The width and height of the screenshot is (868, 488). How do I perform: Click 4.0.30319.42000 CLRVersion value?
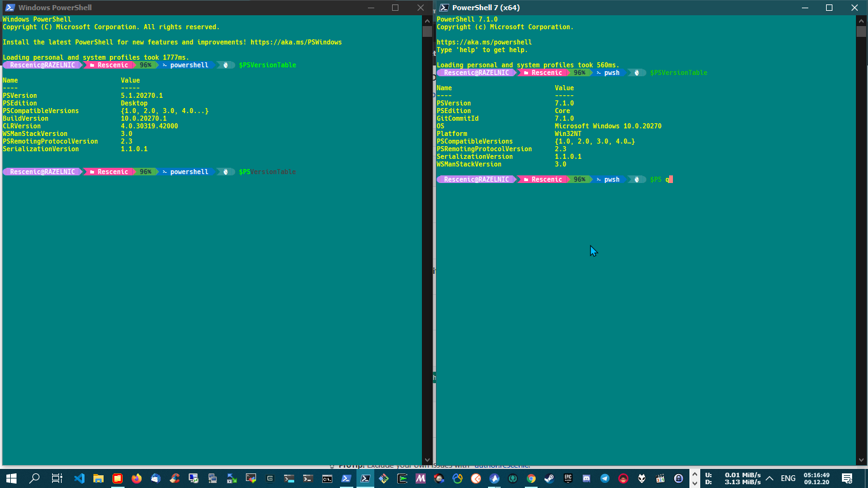click(149, 126)
